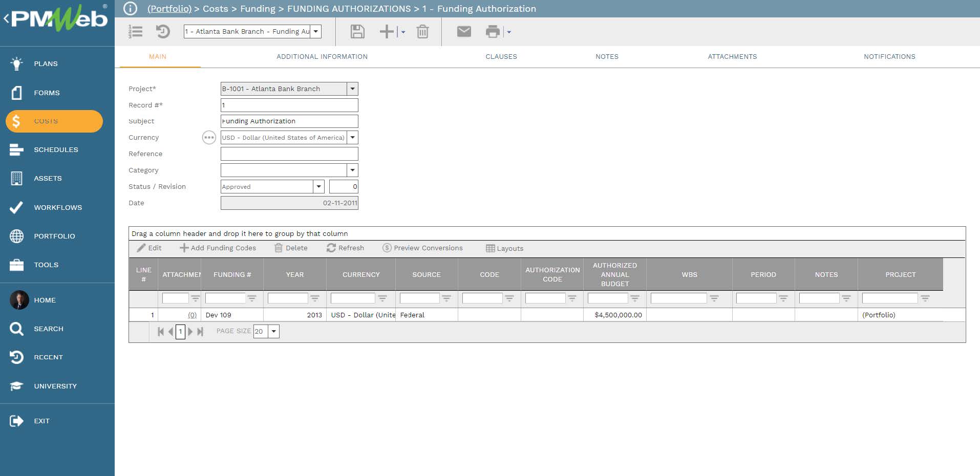This screenshot has height=476, width=980.
Task: Expand the Project dropdown arrow
Action: coord(352,89)
